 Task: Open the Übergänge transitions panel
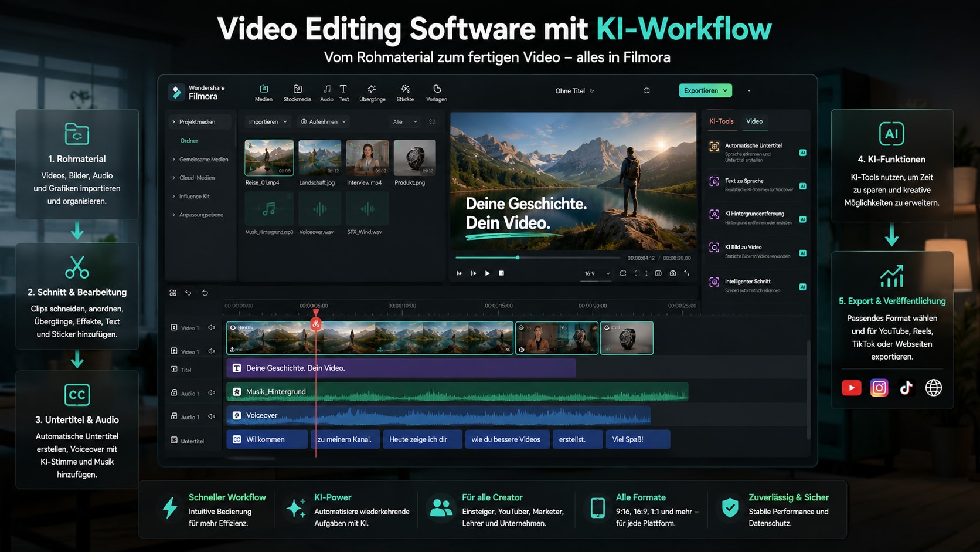click(x=372, y=93)
